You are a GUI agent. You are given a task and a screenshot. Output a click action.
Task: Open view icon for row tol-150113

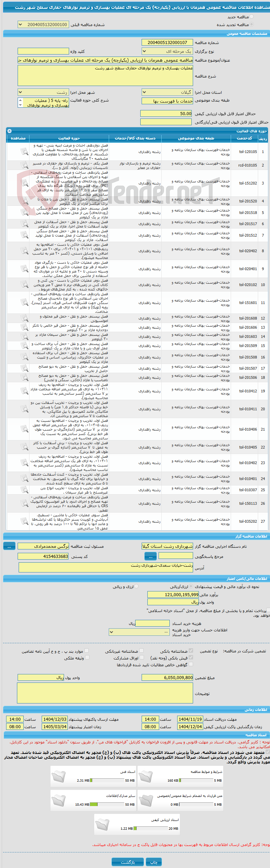[24, 503]
